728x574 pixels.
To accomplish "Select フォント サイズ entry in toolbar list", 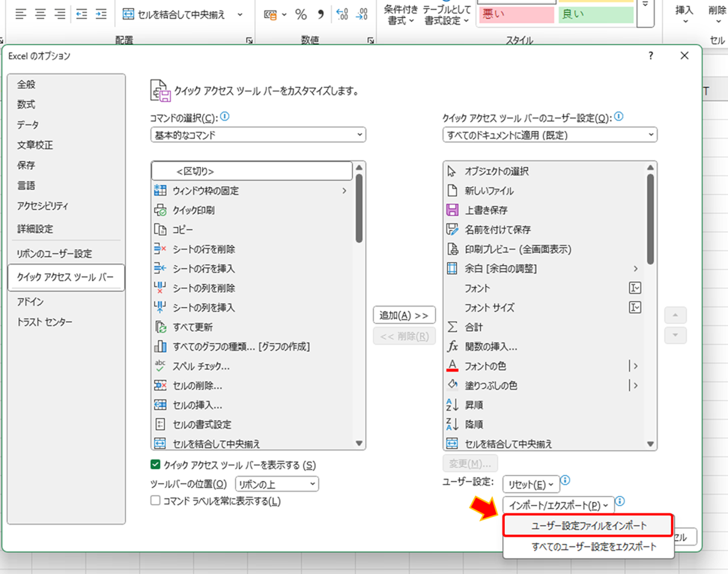I will (545, 307).
